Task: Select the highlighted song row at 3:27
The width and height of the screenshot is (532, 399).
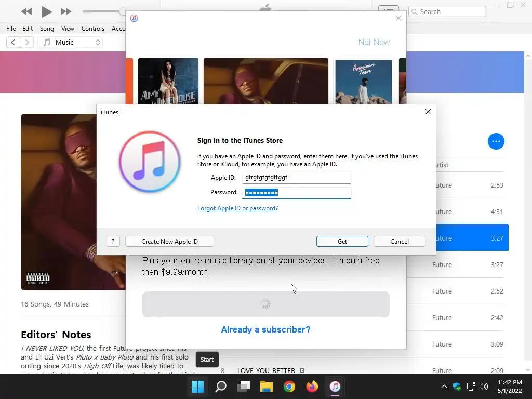Action: coord(472,238)
